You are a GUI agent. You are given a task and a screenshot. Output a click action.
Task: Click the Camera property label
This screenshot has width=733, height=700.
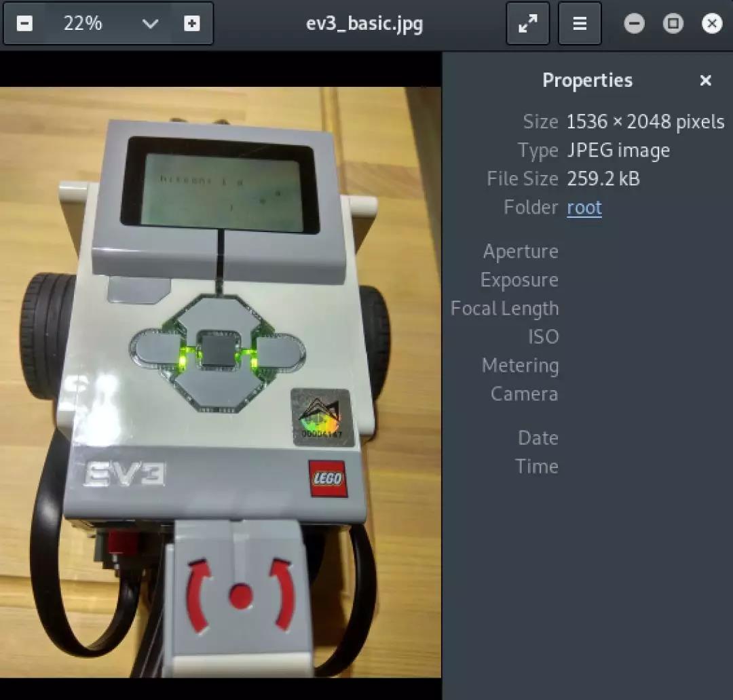tap(525, 394)
